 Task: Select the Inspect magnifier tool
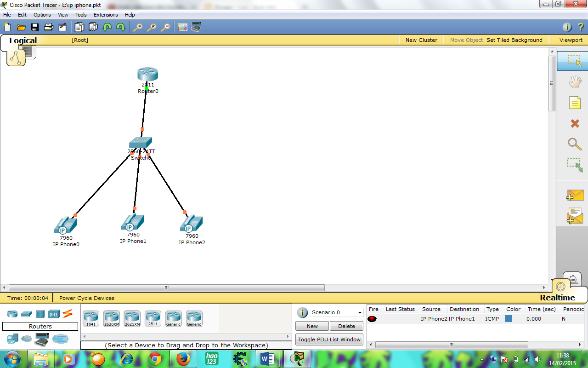click(x=575, y=144)
